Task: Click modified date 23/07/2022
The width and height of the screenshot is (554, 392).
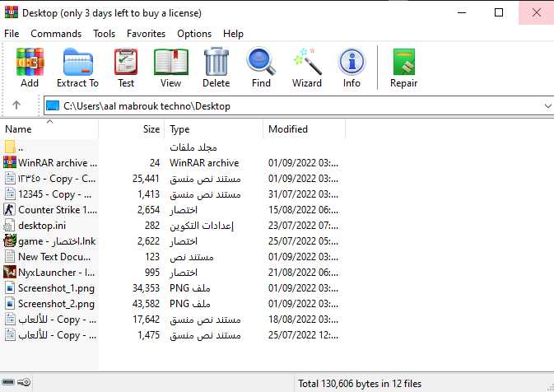Action: pos(303,226)
